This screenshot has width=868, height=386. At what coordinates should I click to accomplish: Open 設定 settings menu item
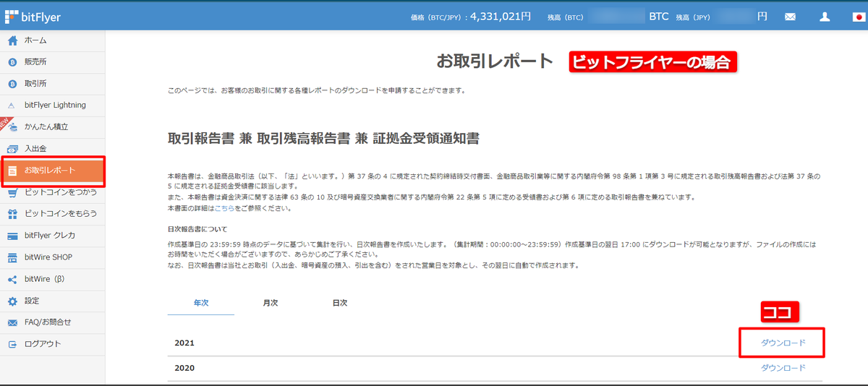pos(32,301)
